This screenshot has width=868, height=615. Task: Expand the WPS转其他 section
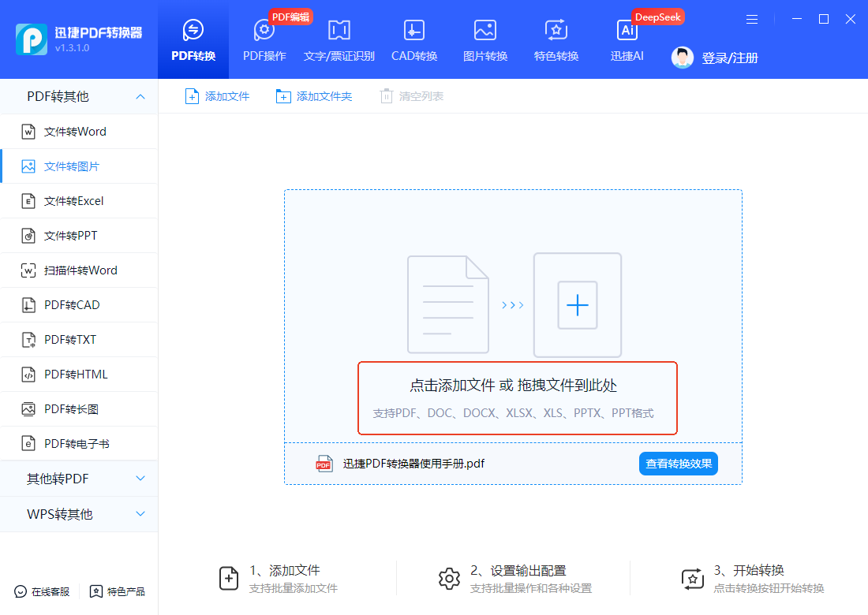[79, 514]
